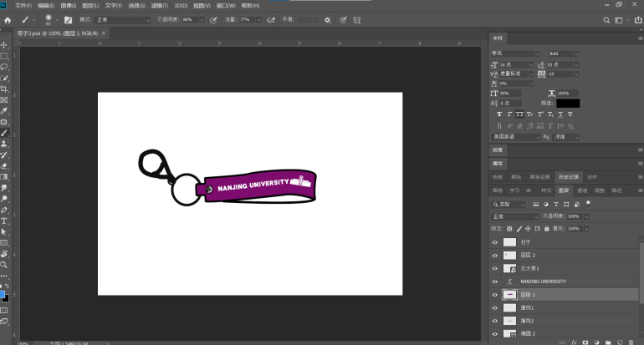Select the Path Selection tool
This screenshot has width=644, height=345.
tap(4, 232)
